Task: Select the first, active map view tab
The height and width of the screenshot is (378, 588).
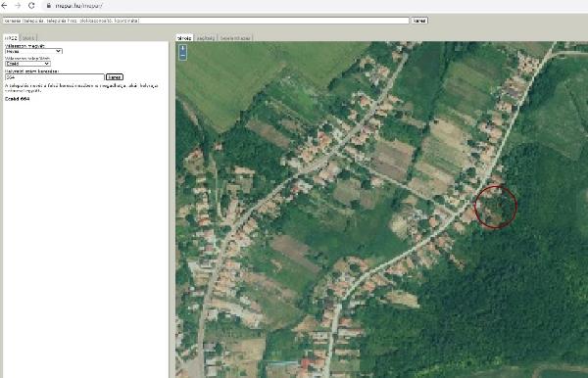Action: click(184, 38)
